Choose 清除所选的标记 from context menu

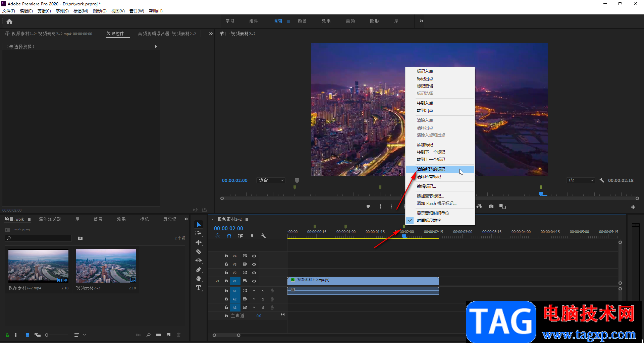pos(440,169)
